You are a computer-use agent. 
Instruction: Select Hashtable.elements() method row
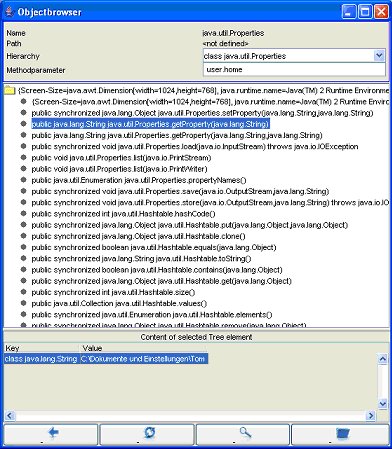(x=152, y=315)
